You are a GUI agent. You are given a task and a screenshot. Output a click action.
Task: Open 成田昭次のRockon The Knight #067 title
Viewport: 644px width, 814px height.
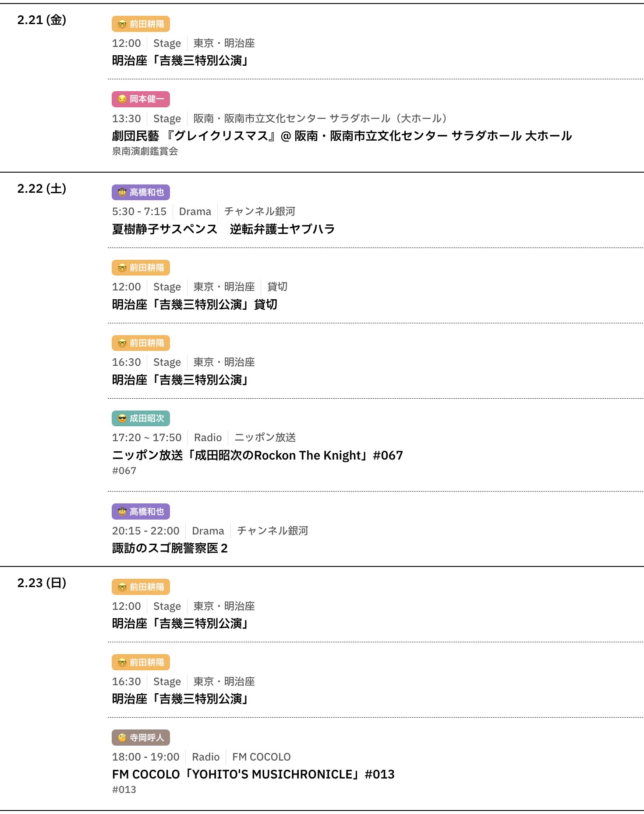(257, 455)
